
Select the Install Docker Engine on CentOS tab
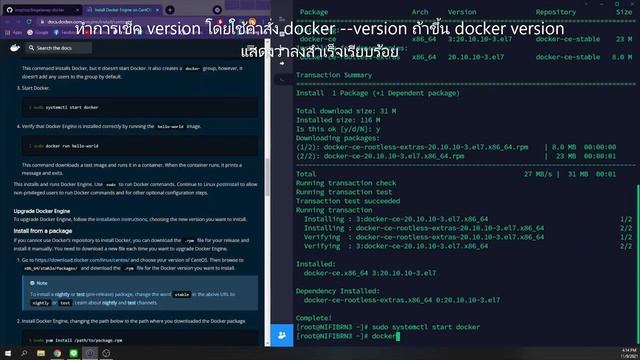coord(121,10)
